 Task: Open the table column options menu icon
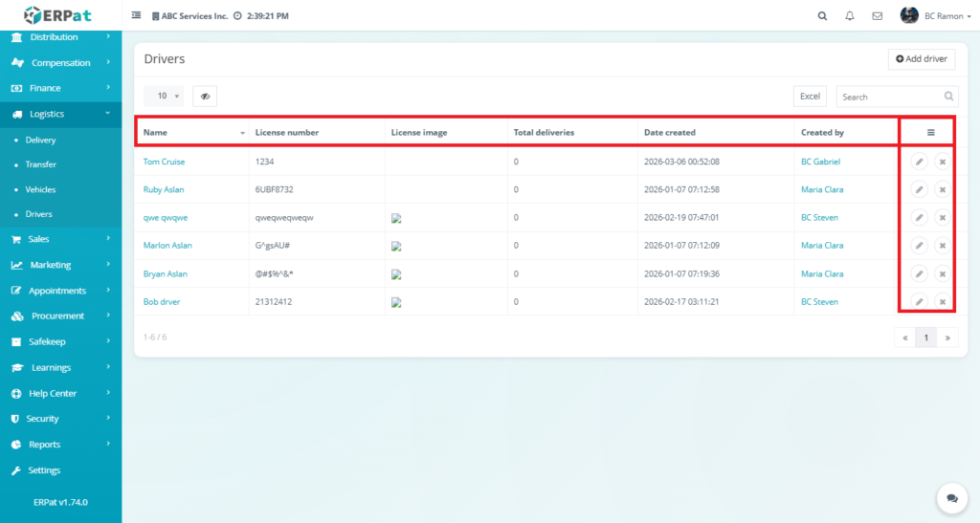pos(930,132)
